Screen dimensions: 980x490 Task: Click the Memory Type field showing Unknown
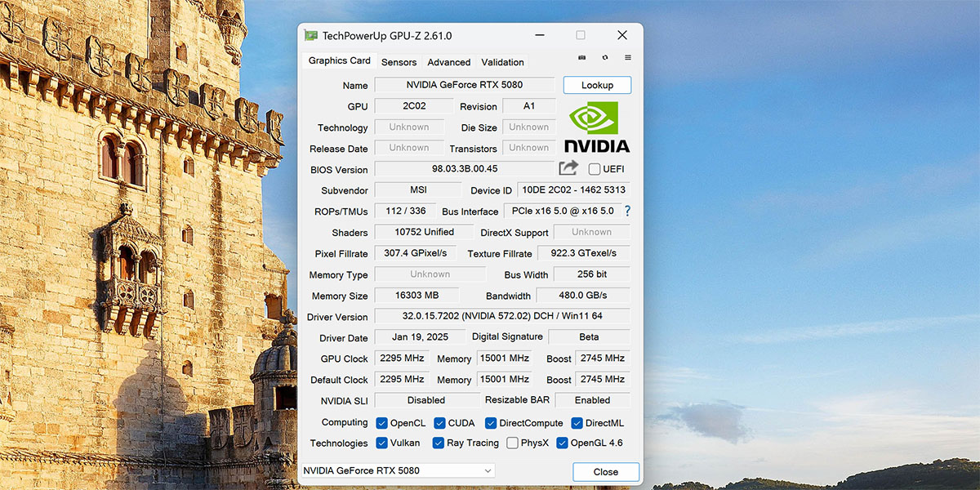point(430,274)
